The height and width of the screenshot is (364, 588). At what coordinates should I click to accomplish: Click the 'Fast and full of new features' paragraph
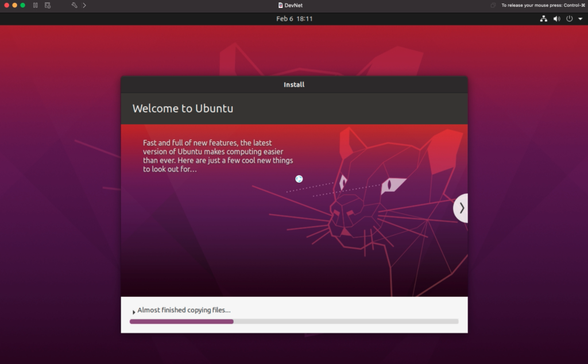(x=218, y=156)
